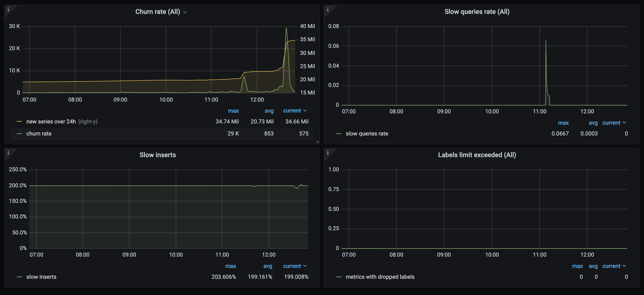Sort Labels limit legend by max column

(578, 266)
